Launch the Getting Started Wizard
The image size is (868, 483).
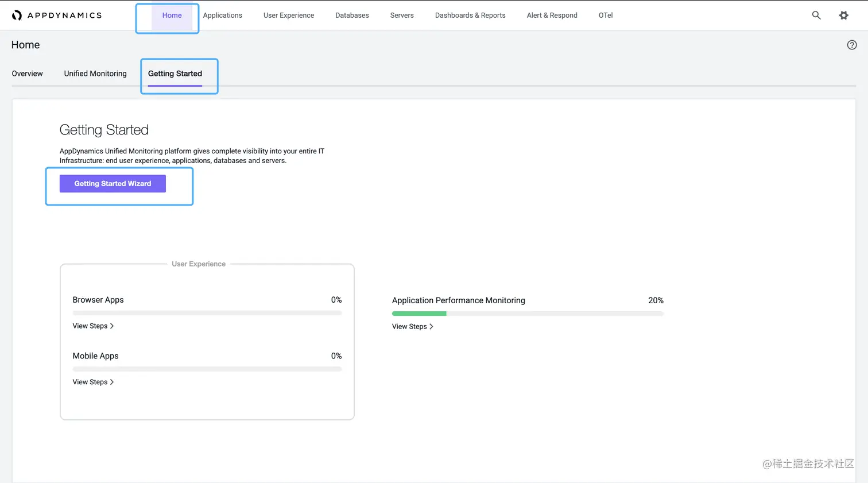point(113,184)
